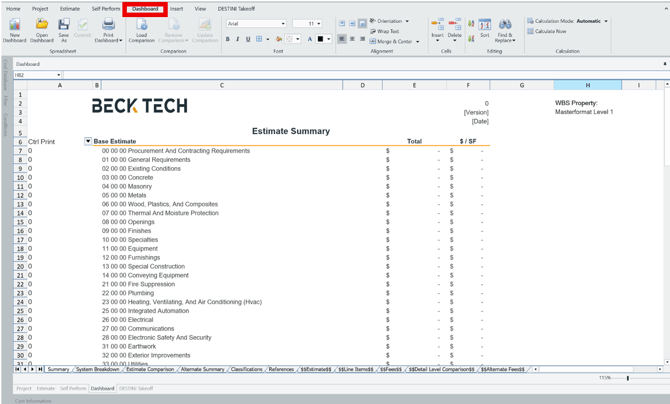
Task: Click Calculate Now button
Action: [x=548, y=31]
